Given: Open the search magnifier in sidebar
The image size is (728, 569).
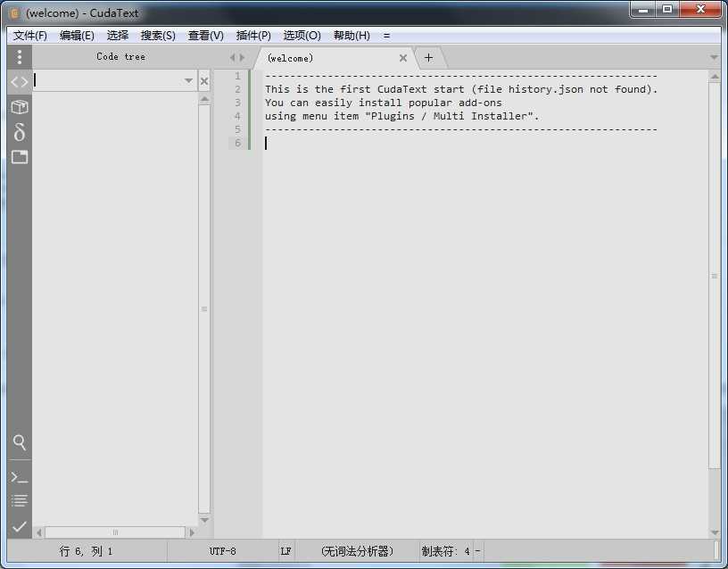Looking at the screenshot, I should point(19,442).
